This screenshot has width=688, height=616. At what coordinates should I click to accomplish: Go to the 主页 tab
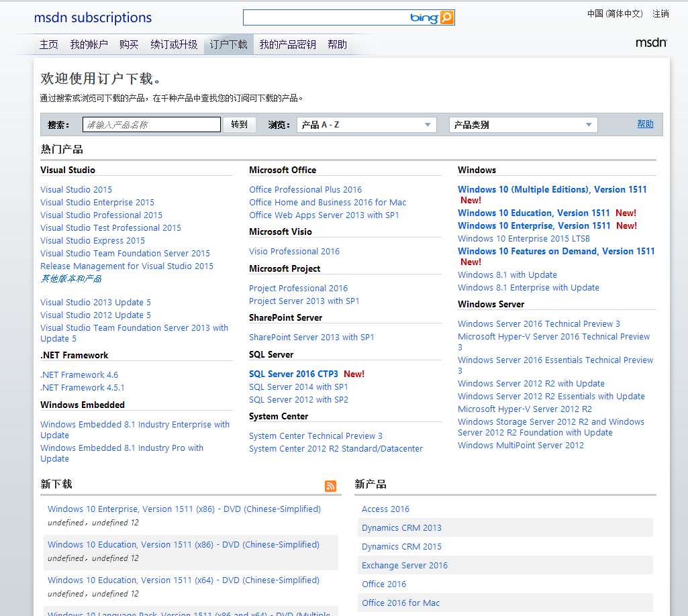(49, 45)
